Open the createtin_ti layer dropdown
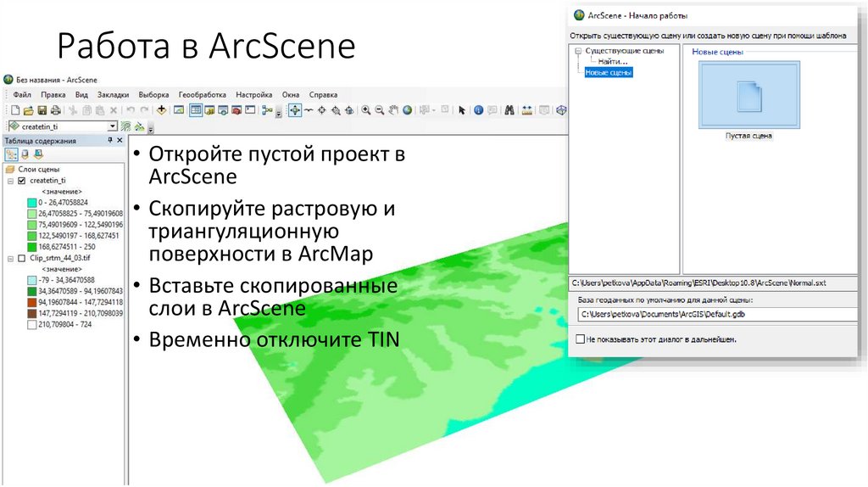 coord(113,126)
